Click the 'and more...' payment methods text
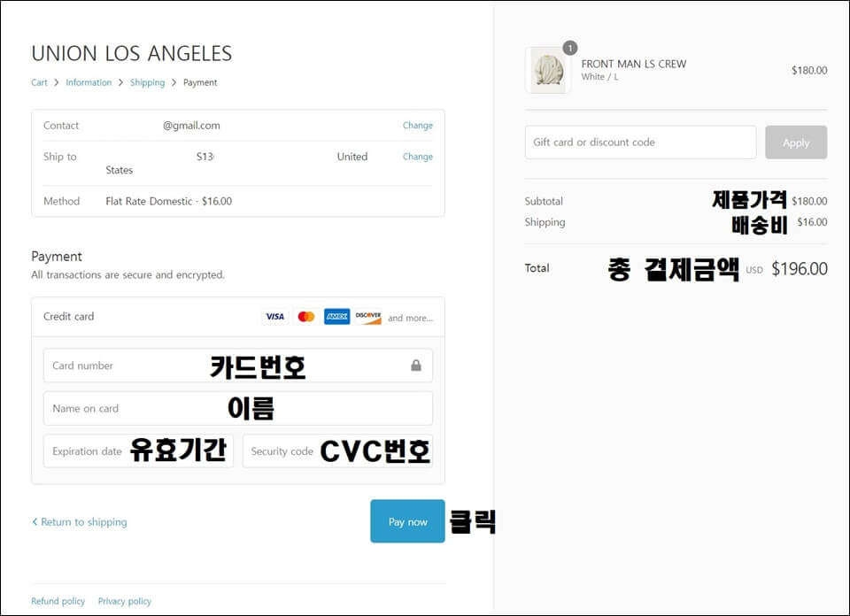The height and width of the screenshot is (616, 850). [410, 318]
